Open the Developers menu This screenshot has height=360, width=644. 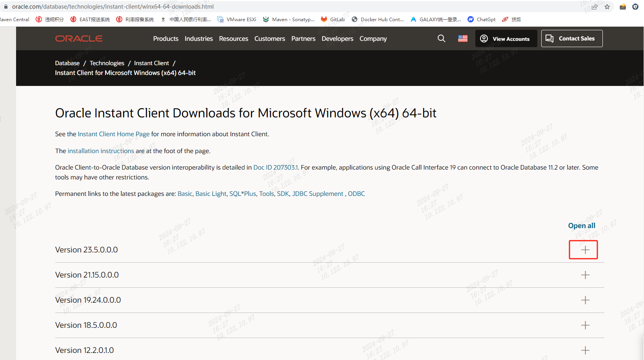click(337, 38)
